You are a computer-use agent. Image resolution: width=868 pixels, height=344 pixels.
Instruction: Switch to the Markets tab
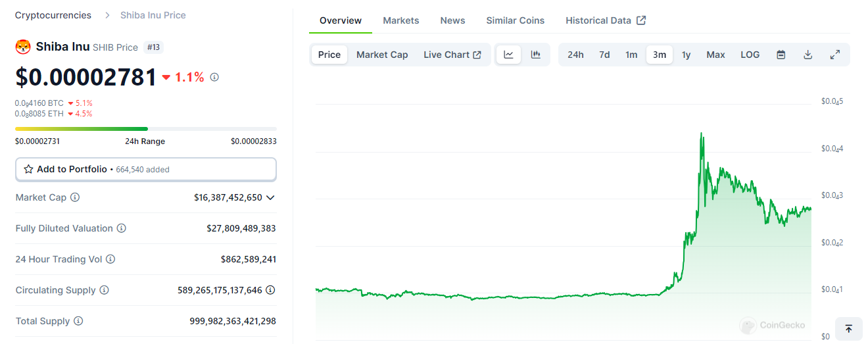pyautogui.click(x=401, y=20)
